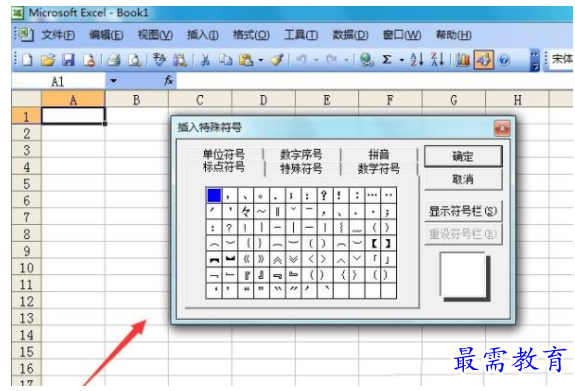Open a file with the Open folder icon
Viewport: 575px width, 391px height.
(x=48, y=60)
